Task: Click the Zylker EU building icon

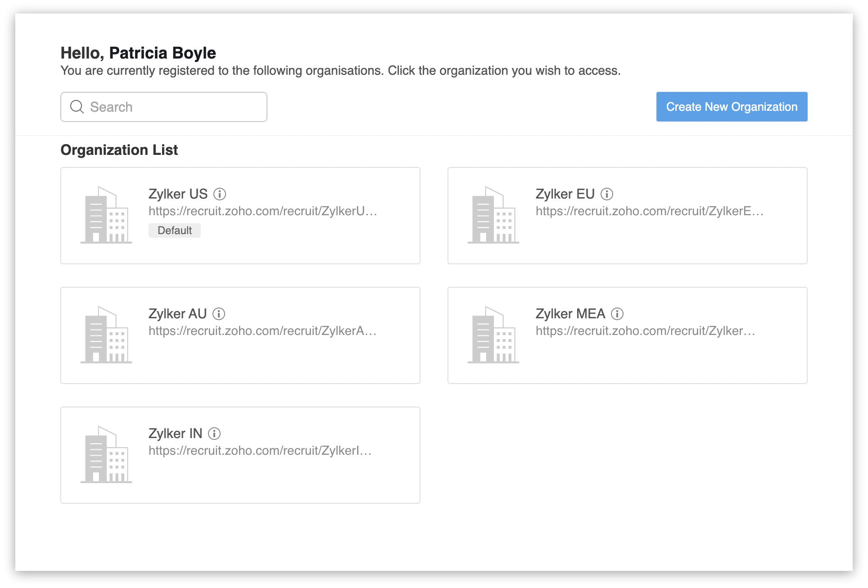Action: coord(493,215)
